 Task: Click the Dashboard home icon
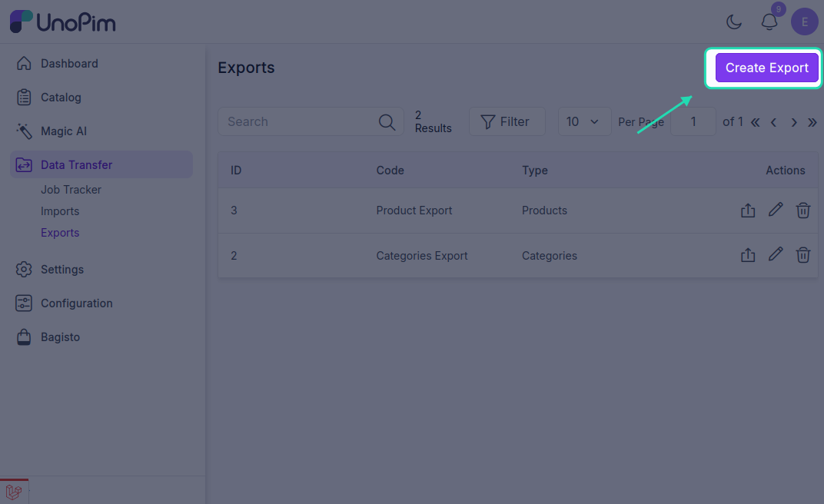coord(24,63)
